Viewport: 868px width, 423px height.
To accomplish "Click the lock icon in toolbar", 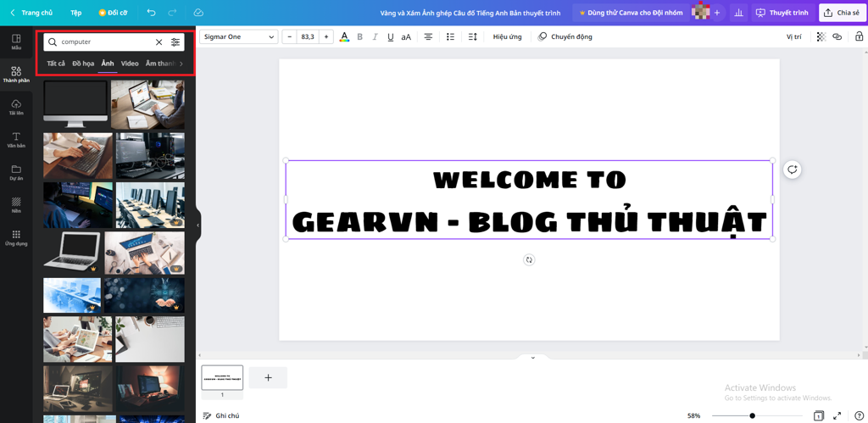I will pyautogui.click(x=859, y=37).
